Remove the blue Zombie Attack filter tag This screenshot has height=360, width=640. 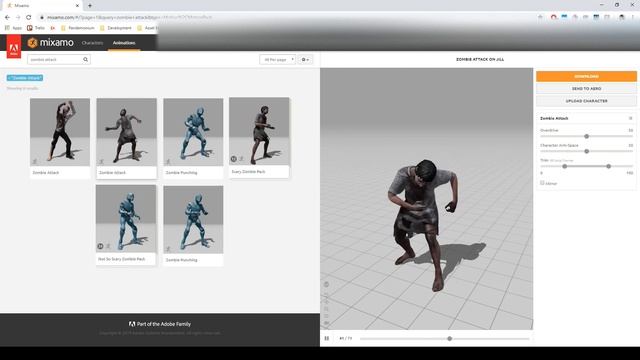point(24,78)
